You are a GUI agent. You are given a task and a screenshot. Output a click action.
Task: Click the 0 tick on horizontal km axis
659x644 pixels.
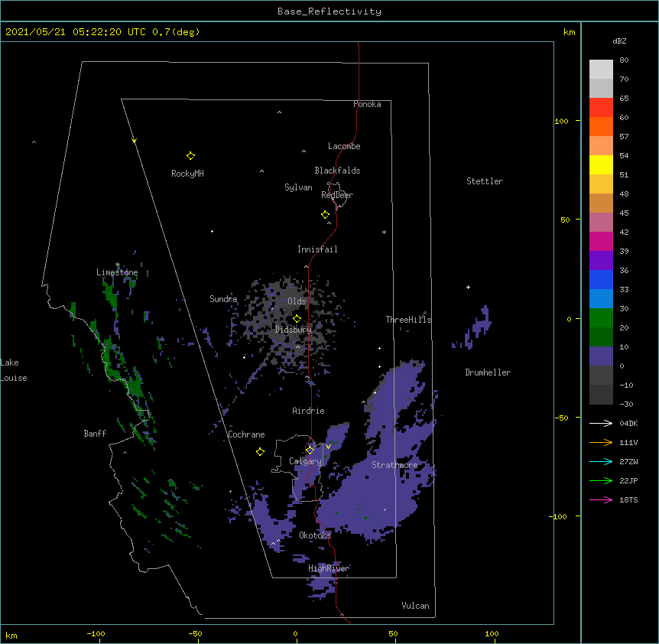(x=295, y=633)
